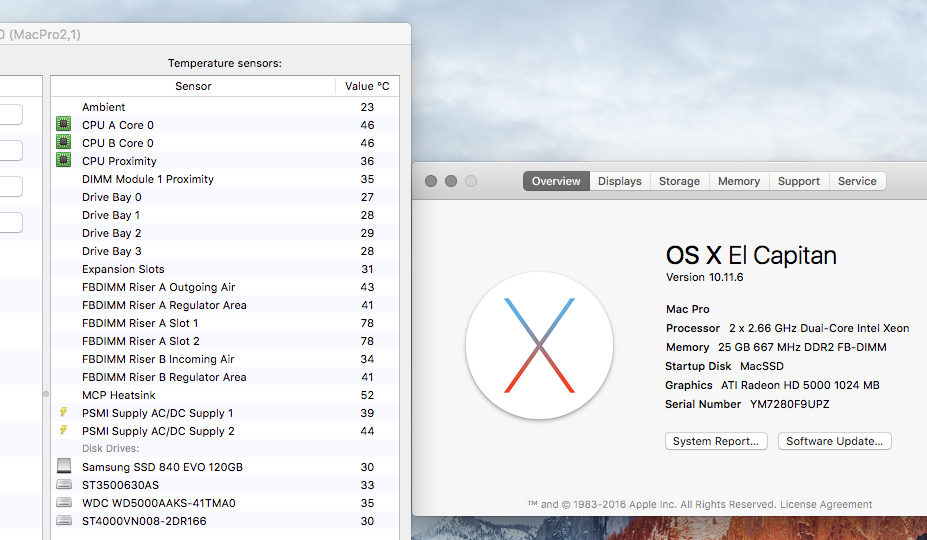
Task: Select FBDIMM Riser A Slot 1 row
Action: click(225, 323)
